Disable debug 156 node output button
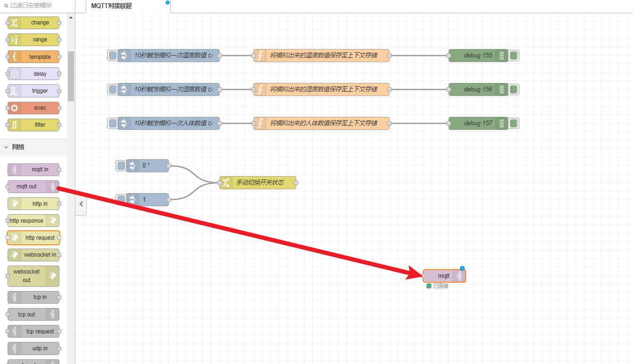633x364 pixels. click(x=514, y=89)
